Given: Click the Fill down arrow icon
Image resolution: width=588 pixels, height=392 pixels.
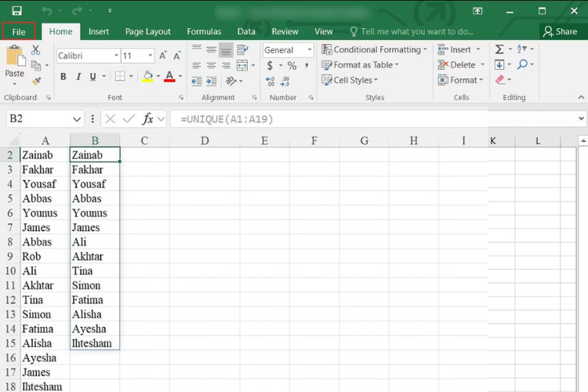Looking at the screenshot, I should point(499,64).
